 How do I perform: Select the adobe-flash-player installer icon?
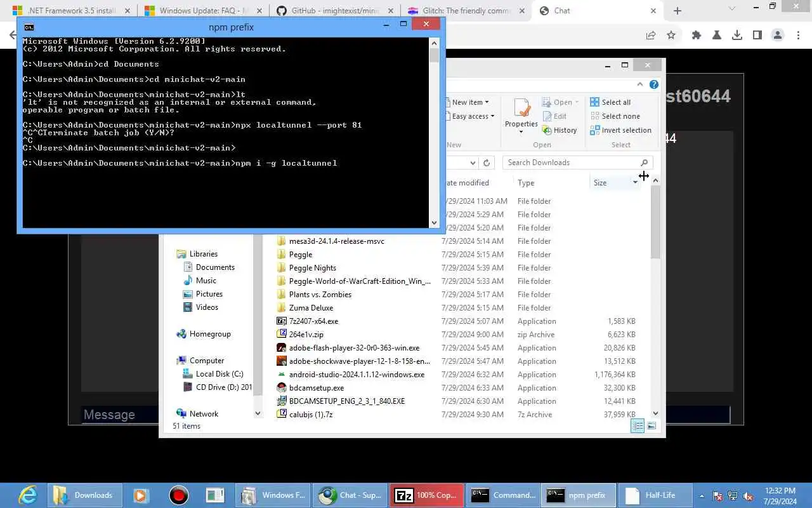point(282,348)
